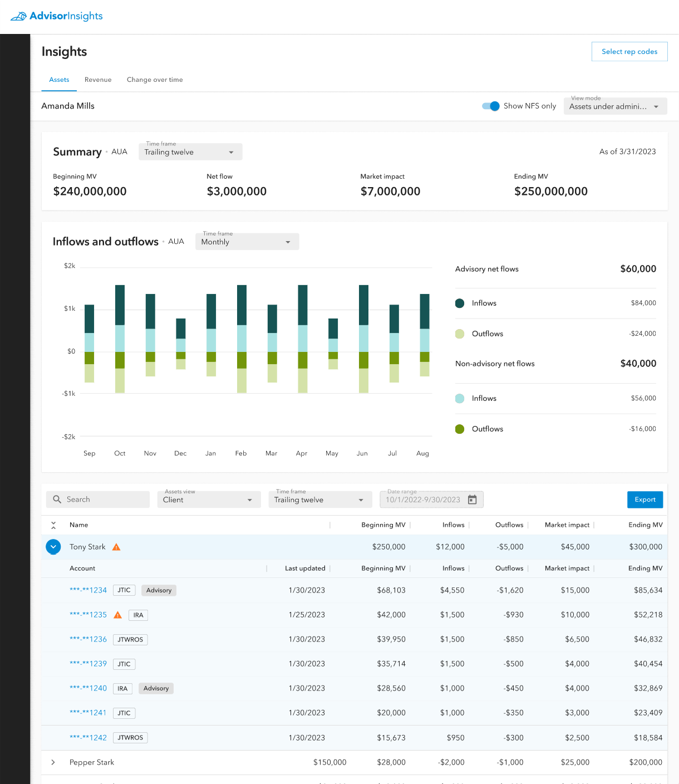Switch to Change over time tab
This screenshot has width=679, height=784.
[x=155, y=80]
